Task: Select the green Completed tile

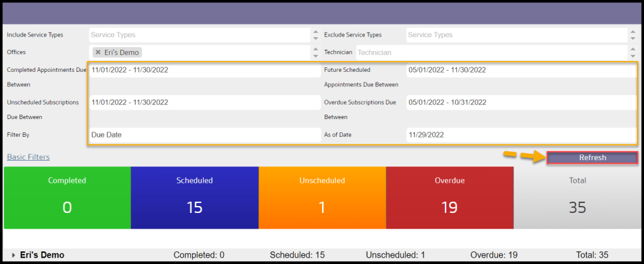Action: 67,198
